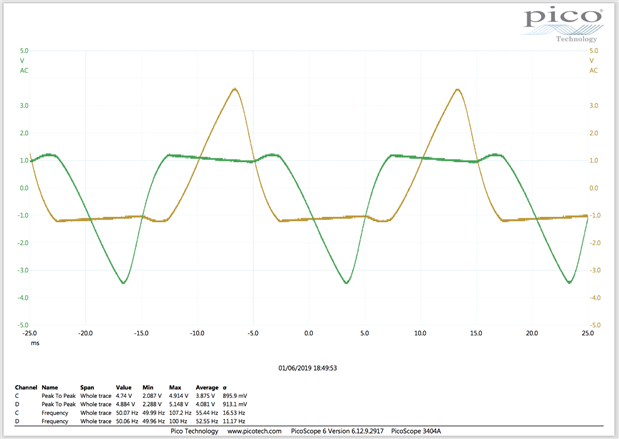
Task: Click the yellow -5.0 value on right axis
Action: (593, 324)
